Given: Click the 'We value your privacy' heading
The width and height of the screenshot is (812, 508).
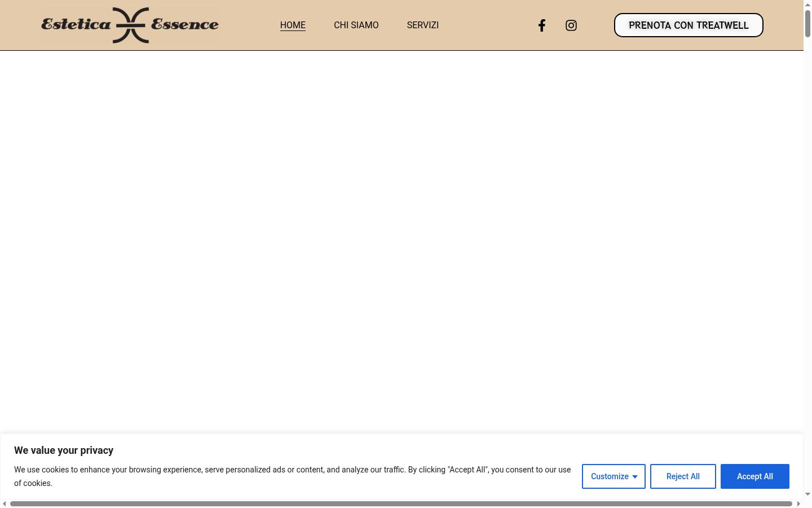Looking at the screenshot, I should click(64, 450).
